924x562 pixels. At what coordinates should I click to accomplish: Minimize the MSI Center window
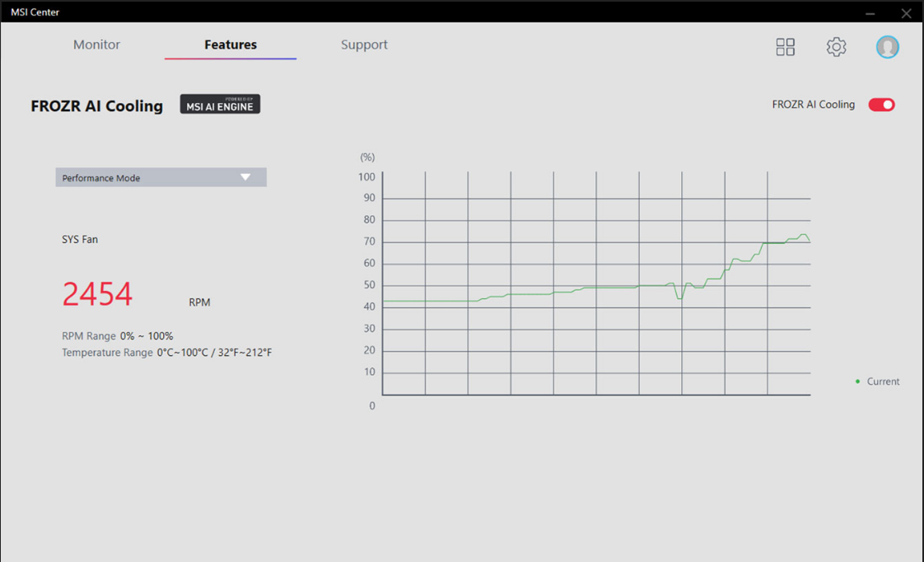(871, 12)
